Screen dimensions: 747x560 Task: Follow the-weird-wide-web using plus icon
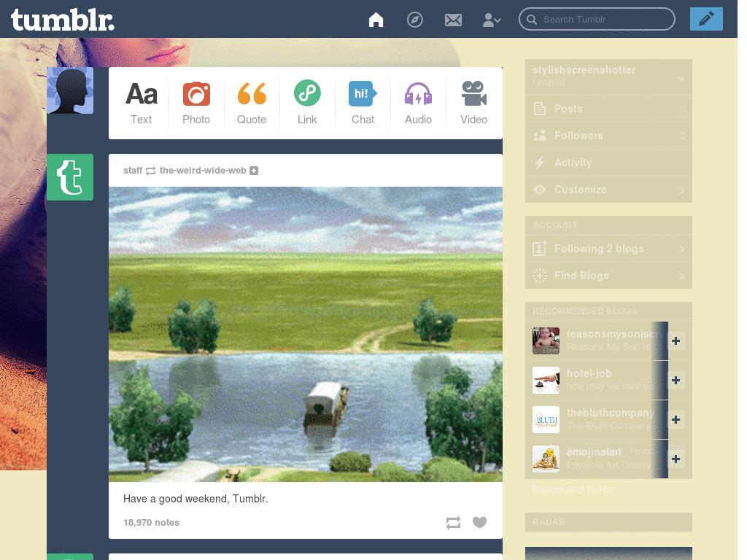[x=254, y=171]
